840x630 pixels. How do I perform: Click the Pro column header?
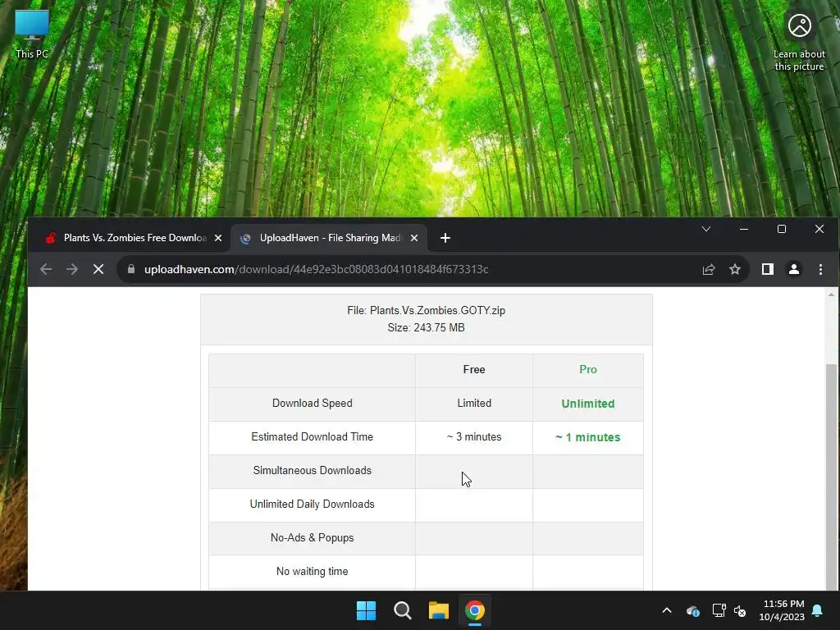[x=587, y=370]
